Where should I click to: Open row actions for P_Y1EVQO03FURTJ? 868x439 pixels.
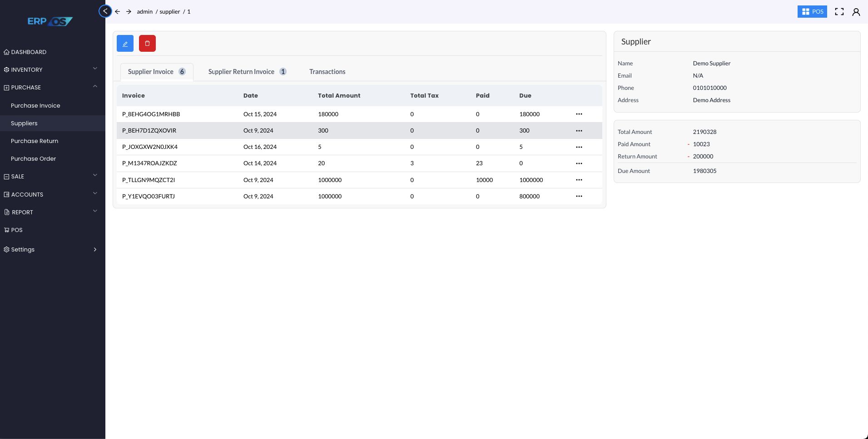tap(579, 196)
